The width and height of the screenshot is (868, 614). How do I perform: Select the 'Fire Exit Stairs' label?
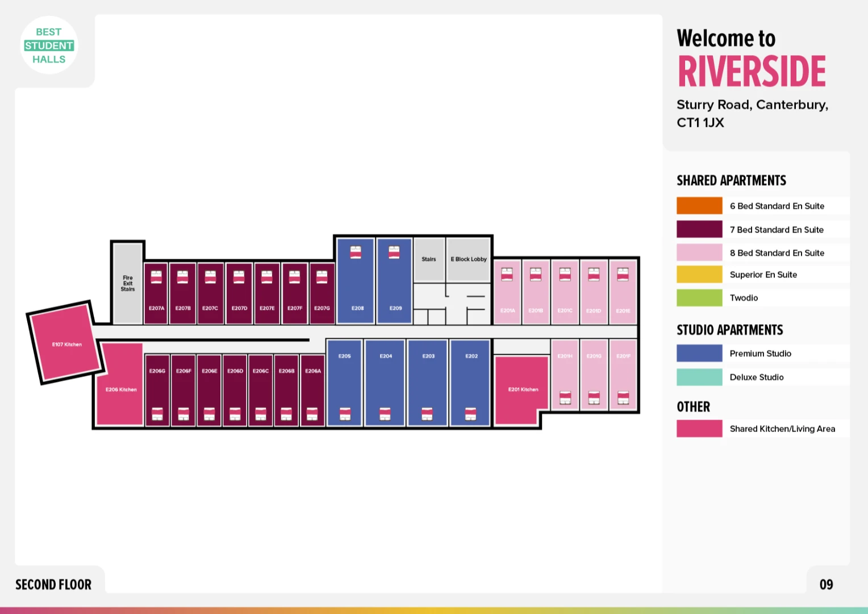point(128,284)
